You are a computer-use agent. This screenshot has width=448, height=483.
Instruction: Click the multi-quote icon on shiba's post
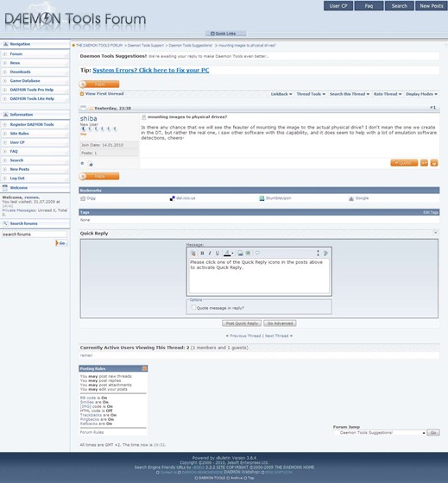[x=424, y=163]
